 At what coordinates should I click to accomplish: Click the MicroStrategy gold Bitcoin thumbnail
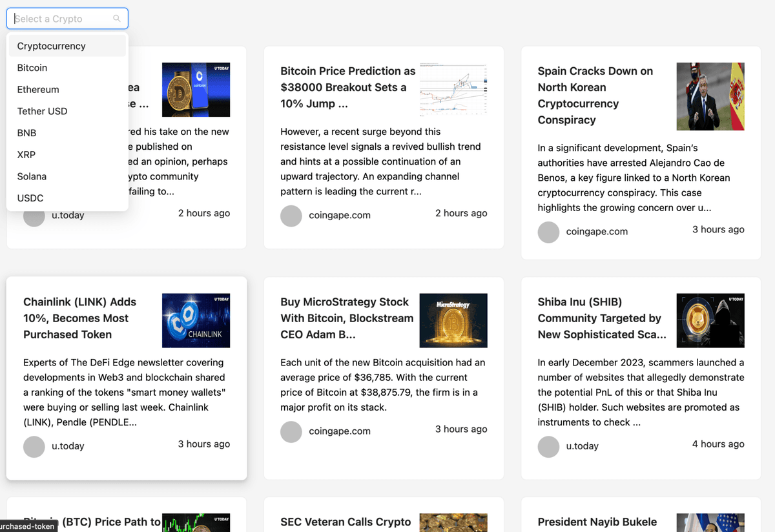pos(453,321)
